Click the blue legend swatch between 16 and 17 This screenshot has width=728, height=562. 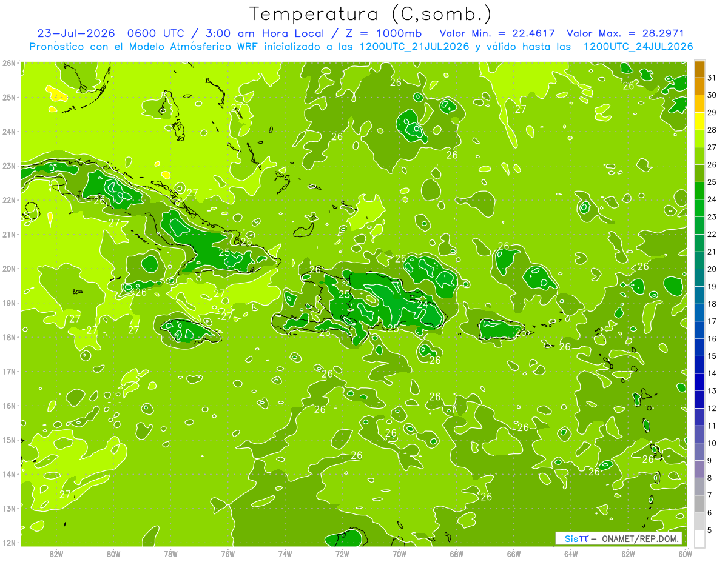click(699, 330)
